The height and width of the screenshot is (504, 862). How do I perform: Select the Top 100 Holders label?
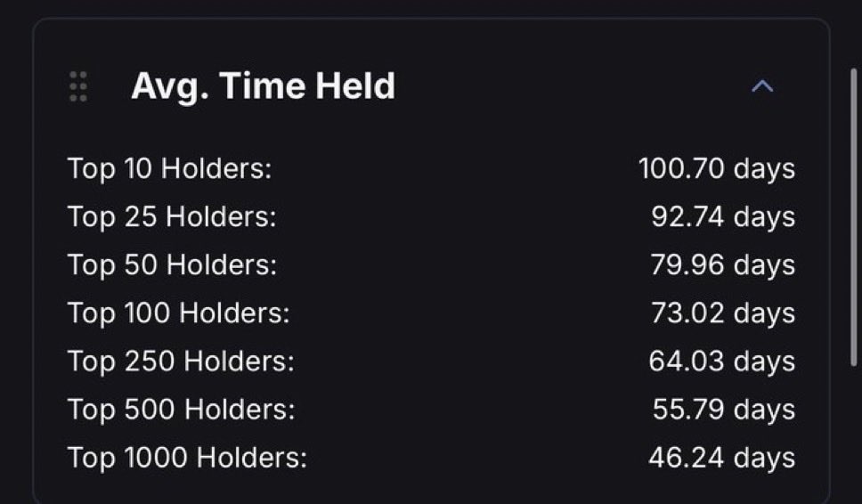[x=178, y=313]
